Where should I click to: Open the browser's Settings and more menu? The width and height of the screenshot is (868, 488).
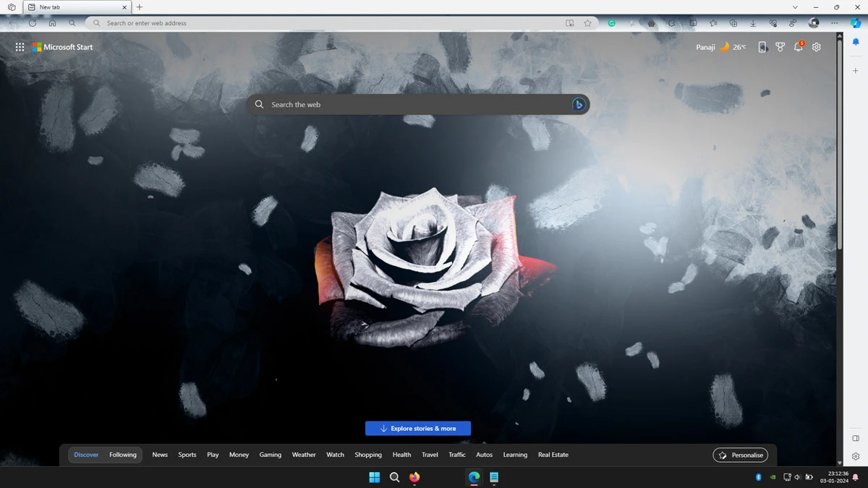point(834,23)
